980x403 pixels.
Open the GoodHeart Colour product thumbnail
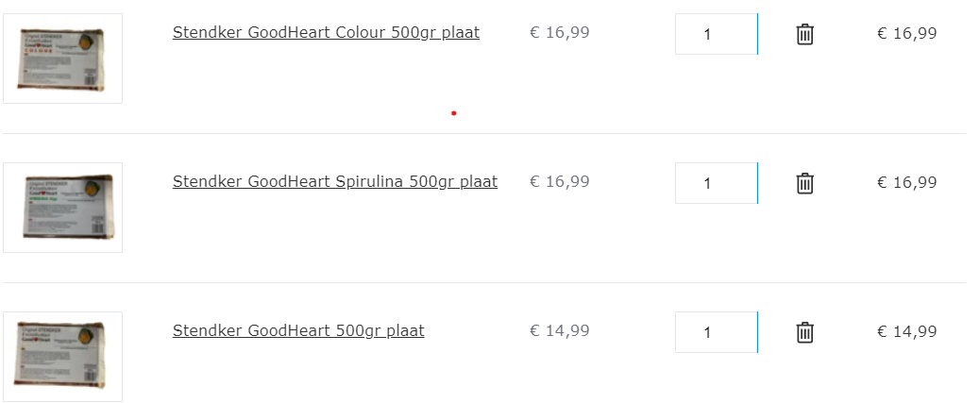pos(62,59)
